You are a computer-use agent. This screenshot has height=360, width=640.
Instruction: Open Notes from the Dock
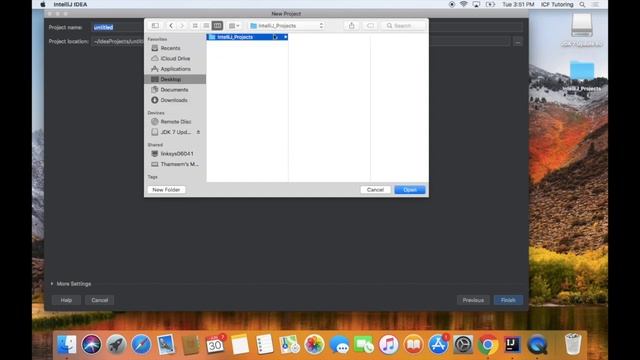(240, 344)
